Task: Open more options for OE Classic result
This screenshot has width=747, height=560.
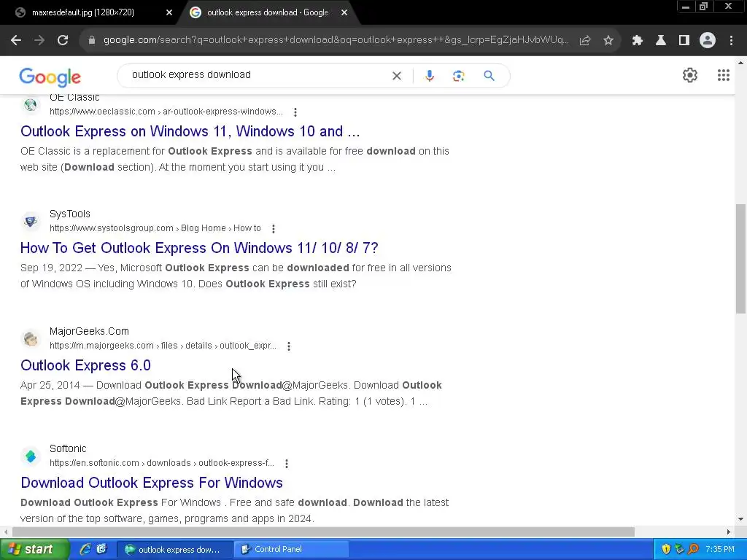Action: pos(295,112)
